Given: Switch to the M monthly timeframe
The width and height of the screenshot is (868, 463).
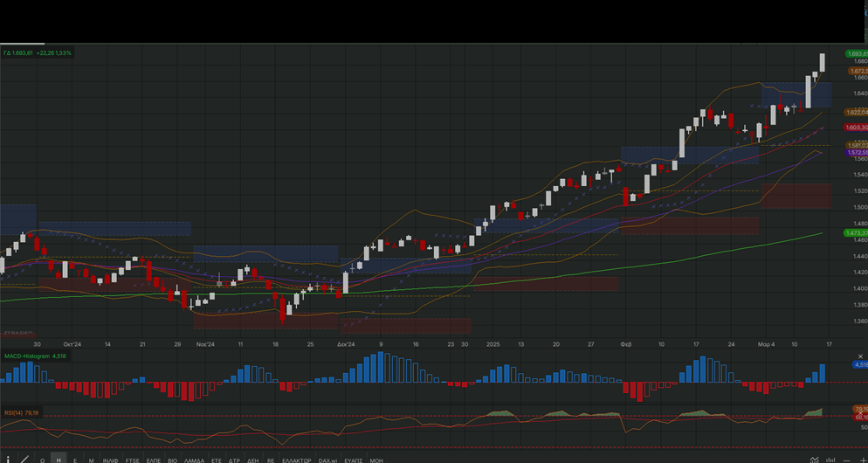Looking at the screenshot, I should point(92,460).
